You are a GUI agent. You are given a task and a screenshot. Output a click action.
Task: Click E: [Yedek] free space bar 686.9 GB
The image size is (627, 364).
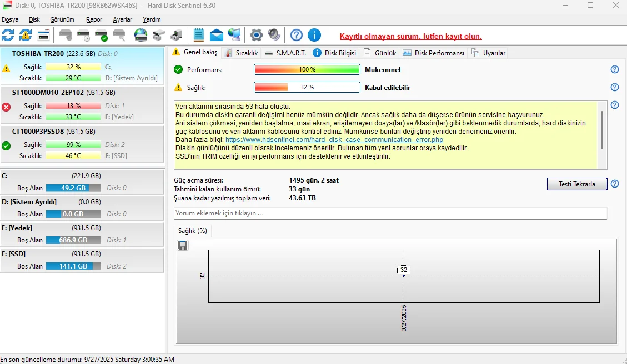tap(73, 240)
